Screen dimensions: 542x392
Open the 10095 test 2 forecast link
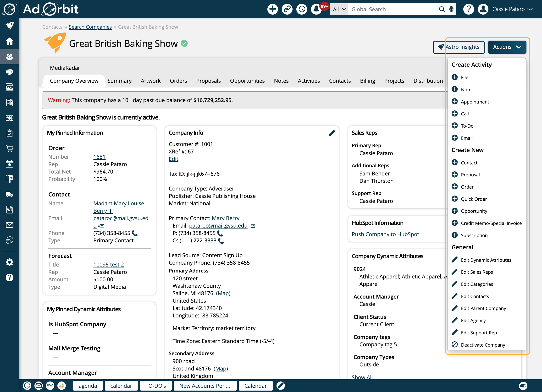point(108,265)
